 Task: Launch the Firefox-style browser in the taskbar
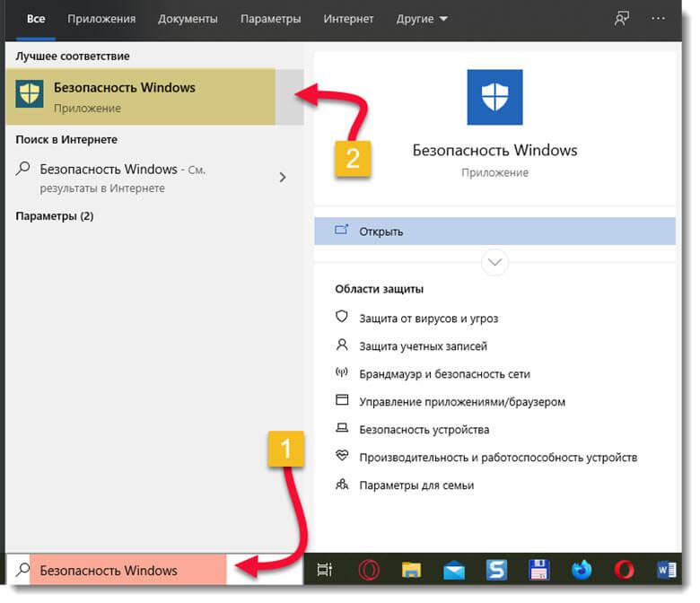[582, 570]
